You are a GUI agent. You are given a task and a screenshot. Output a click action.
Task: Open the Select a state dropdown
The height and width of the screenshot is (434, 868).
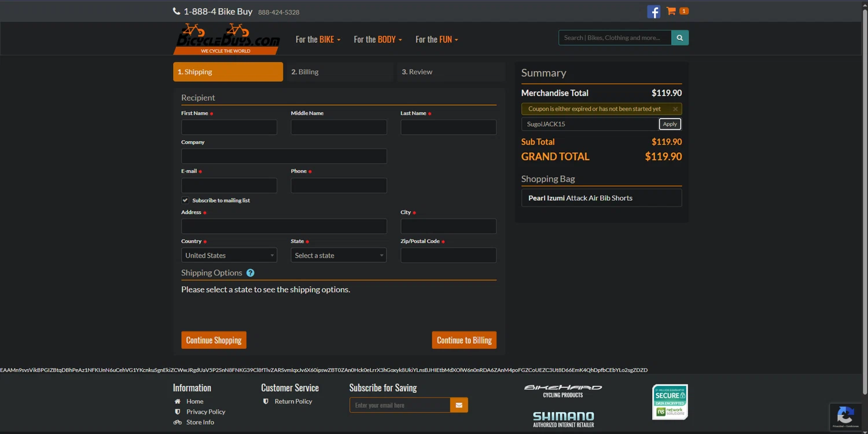point(339,255)
